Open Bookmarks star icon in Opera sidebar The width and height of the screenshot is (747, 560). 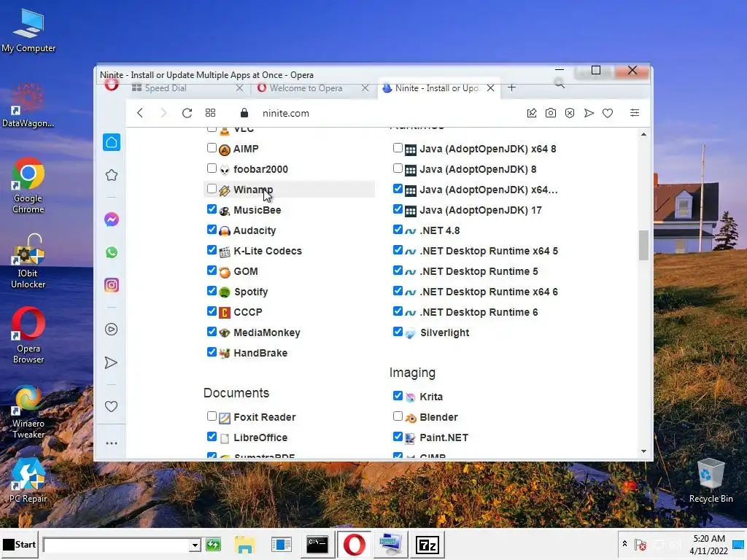[112, 175]
